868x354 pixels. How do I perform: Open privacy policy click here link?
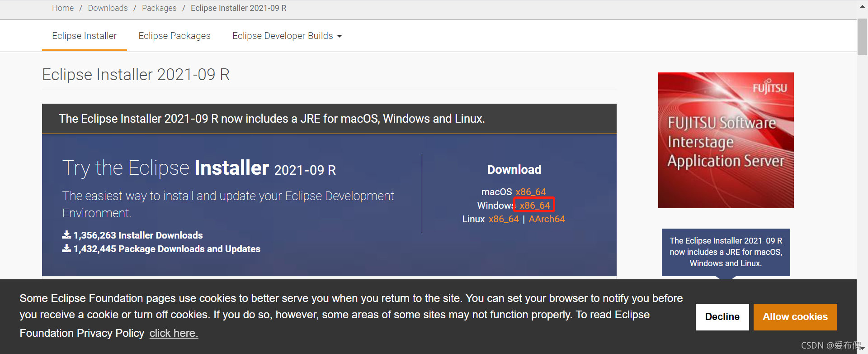(174, 333)
